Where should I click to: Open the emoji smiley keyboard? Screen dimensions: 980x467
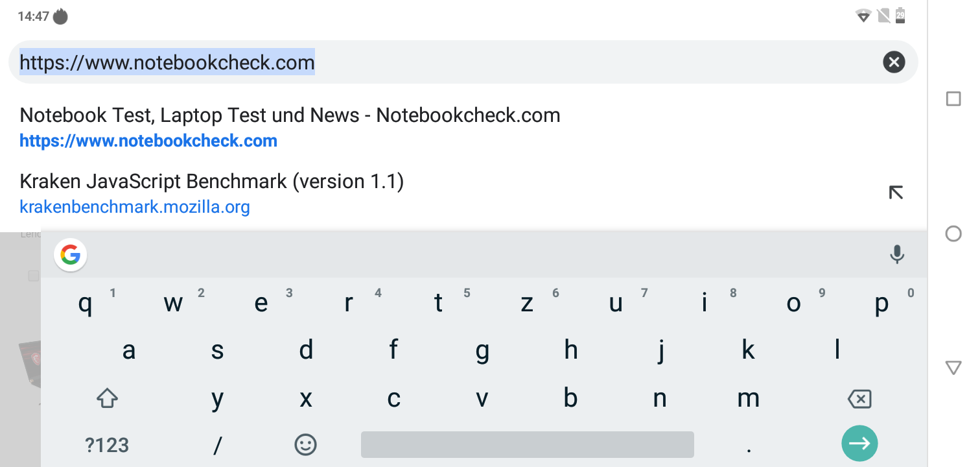coord(305,444)
